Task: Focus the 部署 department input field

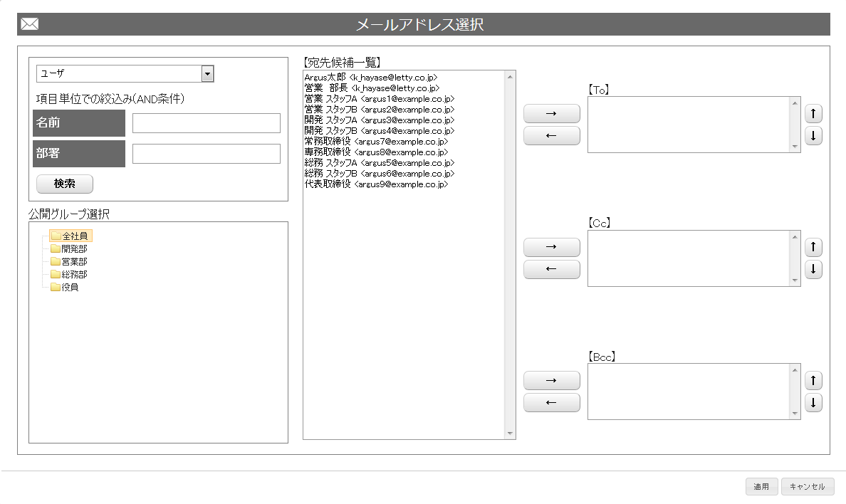Action: (x=206, y=154)
